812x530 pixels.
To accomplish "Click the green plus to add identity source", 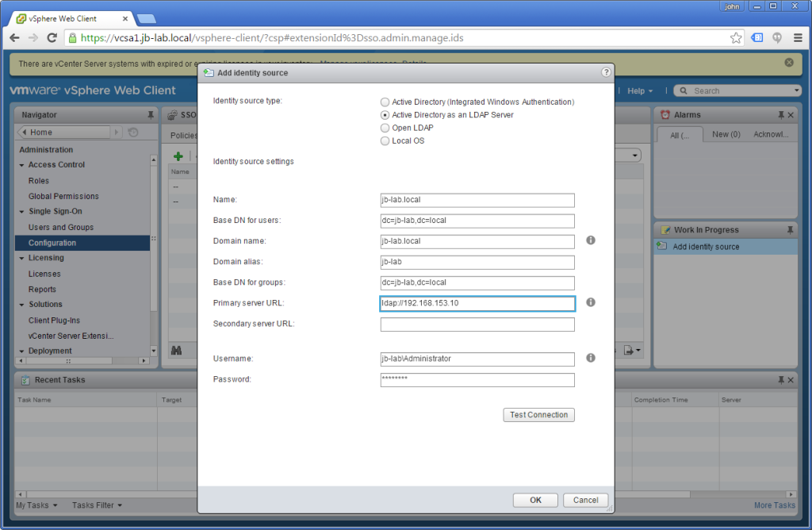I will [x=178, y=156].
